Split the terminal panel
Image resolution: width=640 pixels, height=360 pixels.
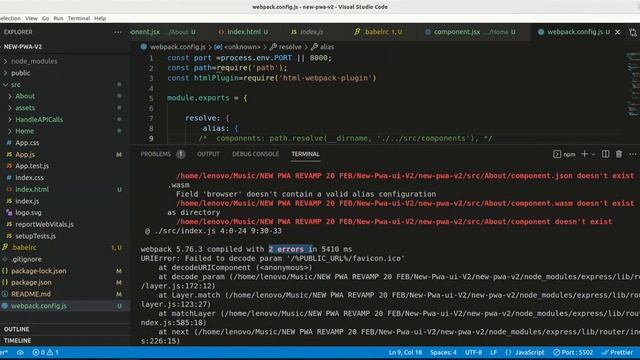tap(606, 154)
